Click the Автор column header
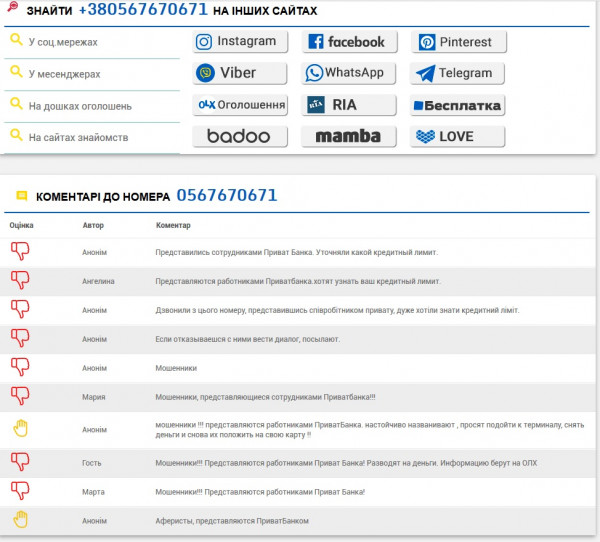Screen dimensions: 600x542 point(93,225)
